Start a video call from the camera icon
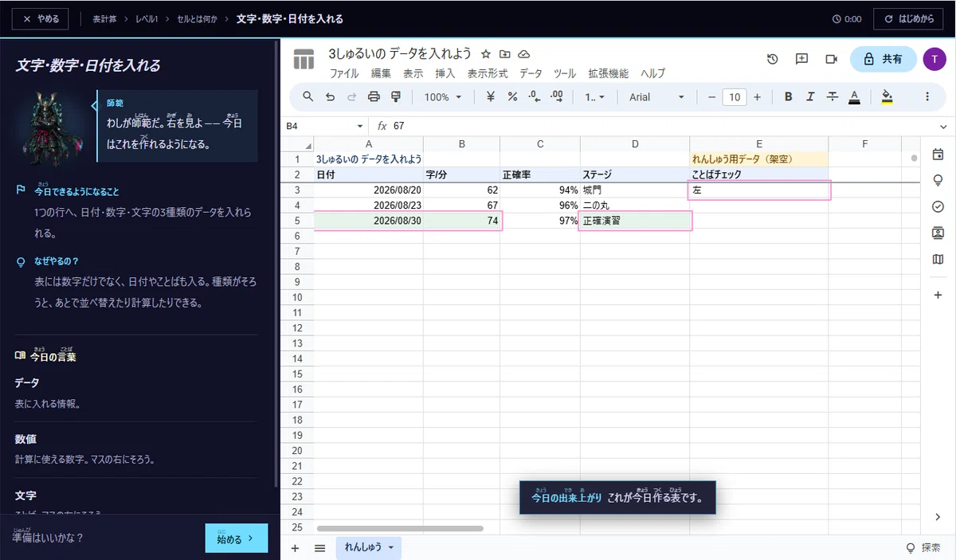 coord(832,59)
